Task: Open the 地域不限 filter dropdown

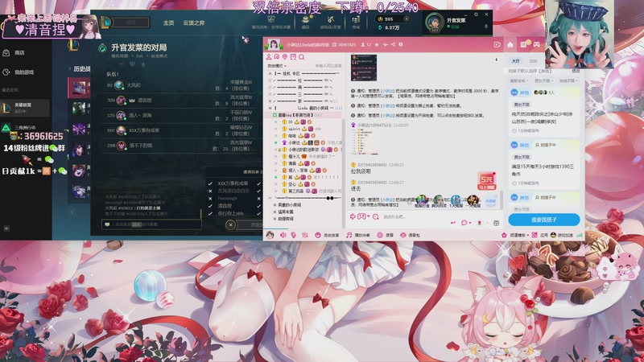Action: [568, 81]
